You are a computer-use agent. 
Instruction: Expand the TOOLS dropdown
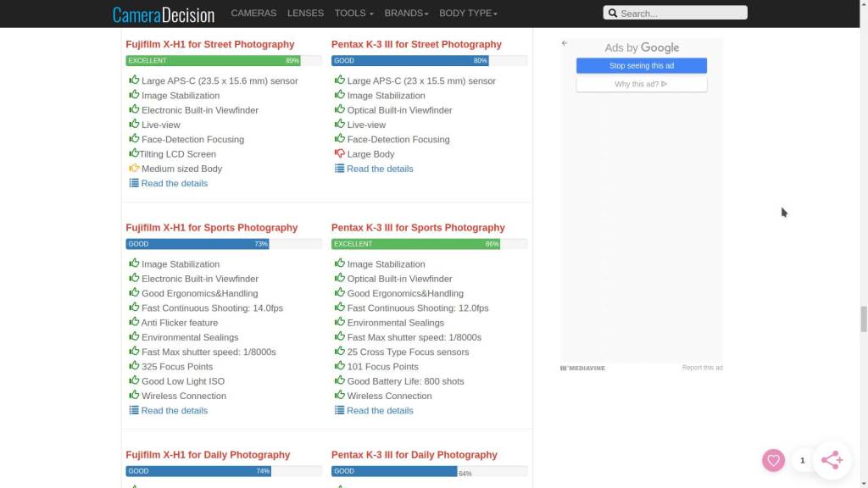(x=353, y=14)
